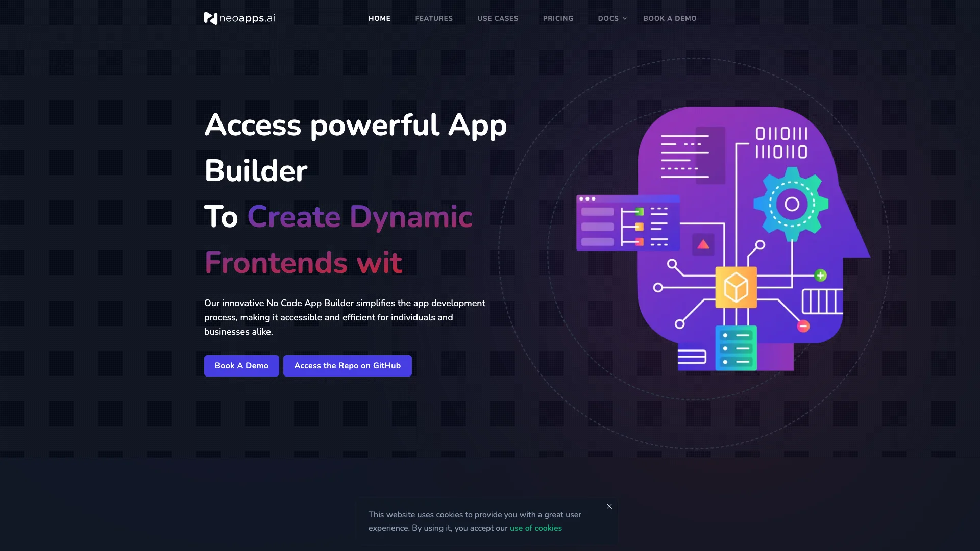Open the use of cookies link
The image size is (980, 551).
tap(536, 528)
